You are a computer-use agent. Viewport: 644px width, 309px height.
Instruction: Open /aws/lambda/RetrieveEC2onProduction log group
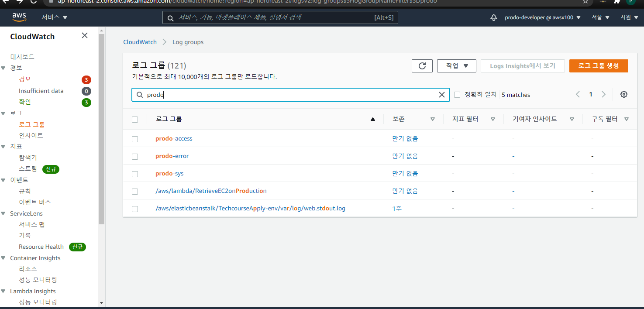click(211, 191)
